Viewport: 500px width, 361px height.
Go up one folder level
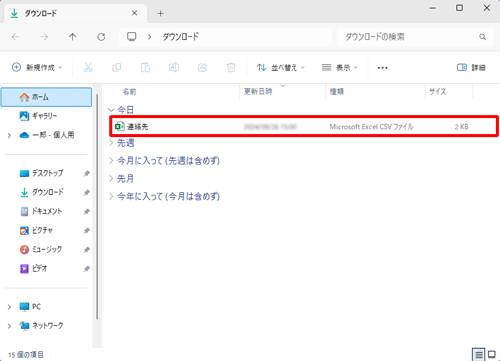pyautogui.click(x=72, y=37)
